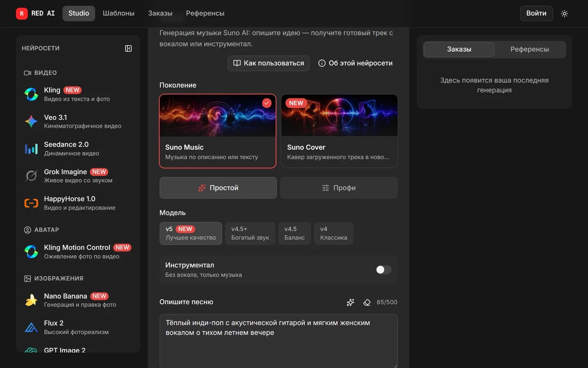This screenshot has height=368, width=588.
Task: Choose model v4 Классика
Action: [334, 233]
